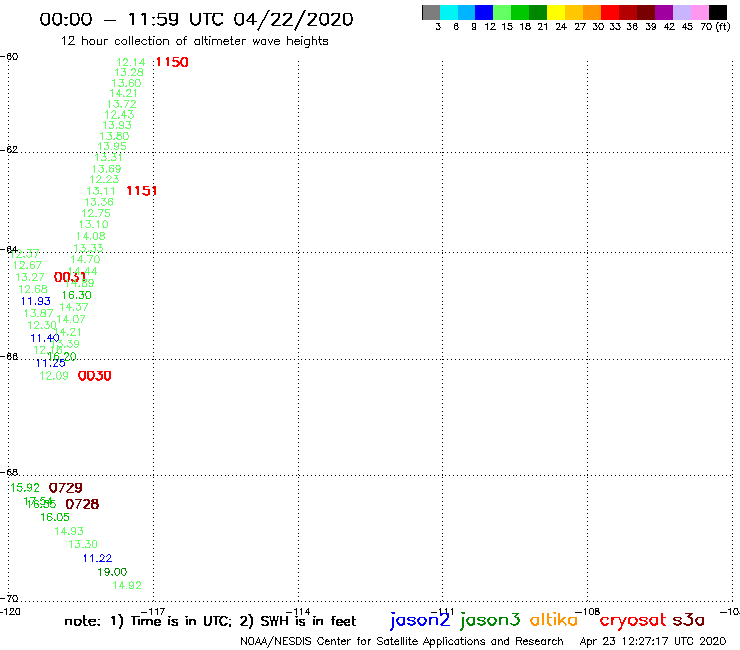
Task: Click the value 14.37
Action: click(74, 307)
